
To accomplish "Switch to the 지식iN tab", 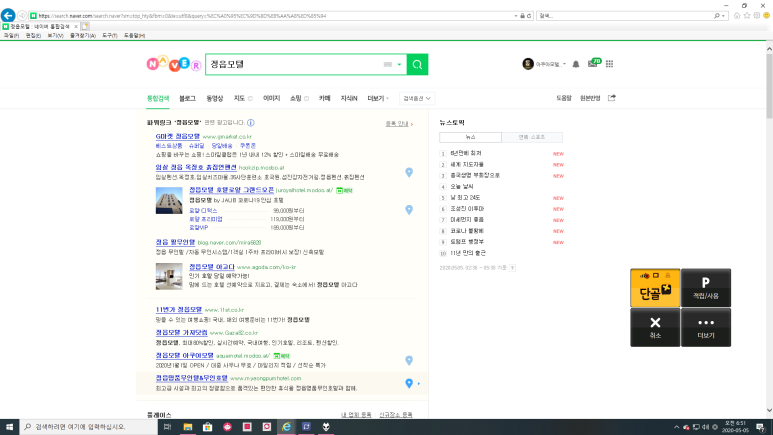I will [x=349, y=99].
